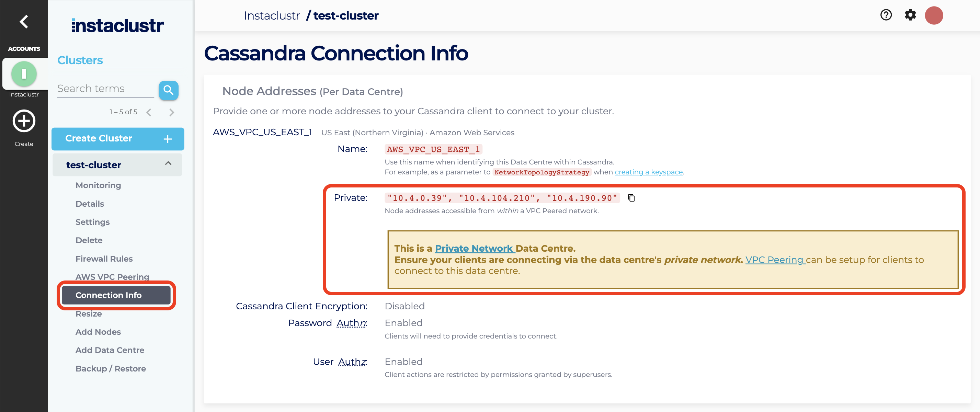The image size is (980, 412).
Task: Open the Monitoring section for test-cluster
Action: pos(98,185)
